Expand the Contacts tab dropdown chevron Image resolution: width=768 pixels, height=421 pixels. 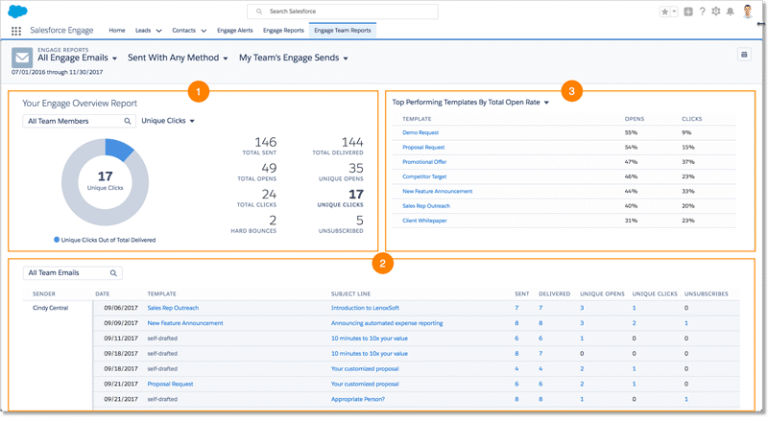click(x=204, y=31)
